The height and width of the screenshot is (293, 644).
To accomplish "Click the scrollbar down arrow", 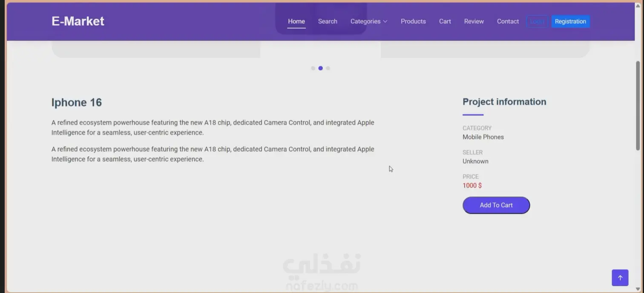I will 638,289.
